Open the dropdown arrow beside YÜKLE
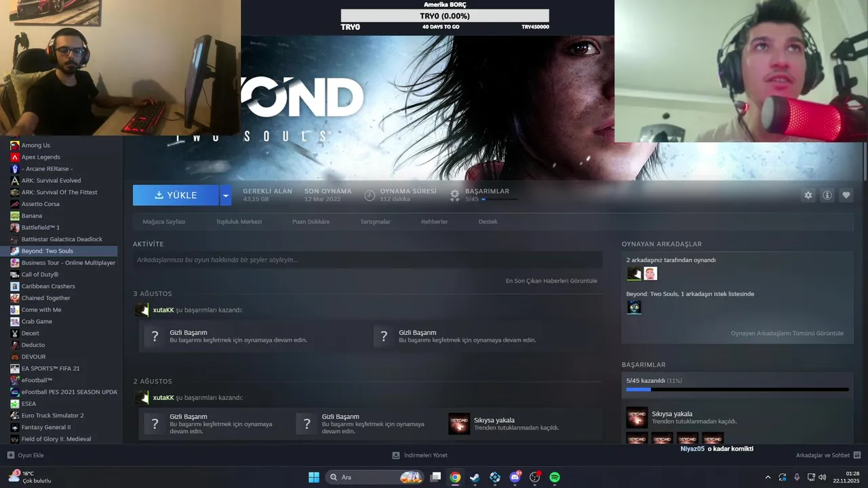The width and height of the screenshot is (868, 488). pyautogui.click(x=226, y=195)
